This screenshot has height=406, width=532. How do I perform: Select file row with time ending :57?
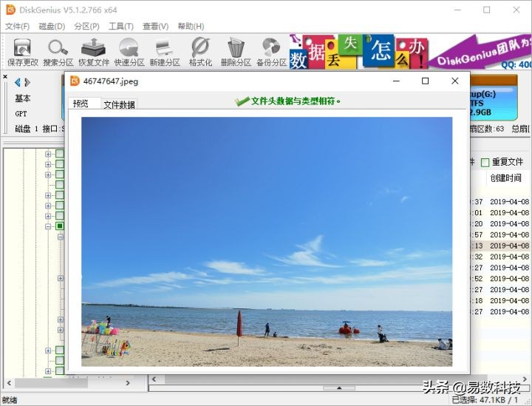coord(501,235)
